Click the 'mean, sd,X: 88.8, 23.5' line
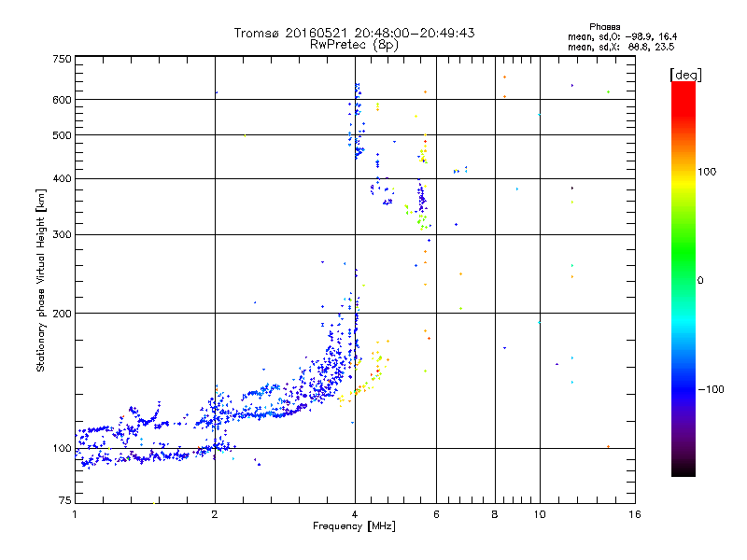Viewport: 747px width, 560px height. point(621,47)
